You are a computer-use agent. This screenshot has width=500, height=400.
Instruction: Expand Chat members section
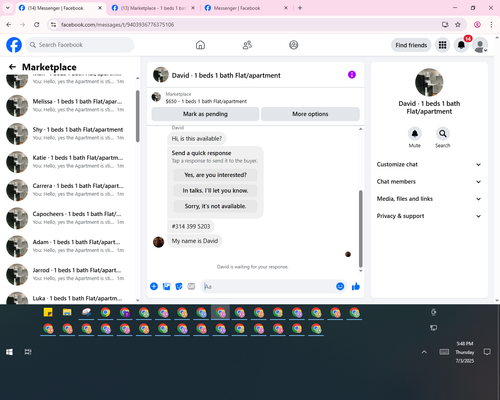(x=429, y=182)
